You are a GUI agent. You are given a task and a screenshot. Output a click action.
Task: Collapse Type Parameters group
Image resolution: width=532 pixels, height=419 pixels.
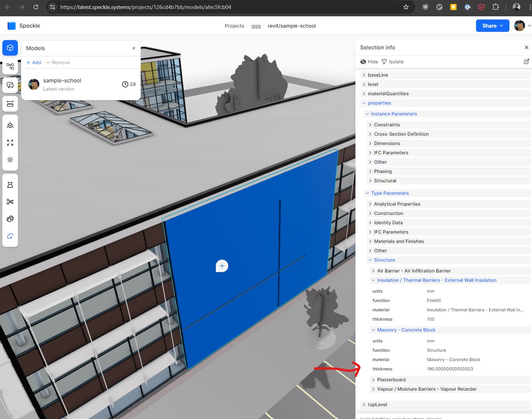click(447, 193)
